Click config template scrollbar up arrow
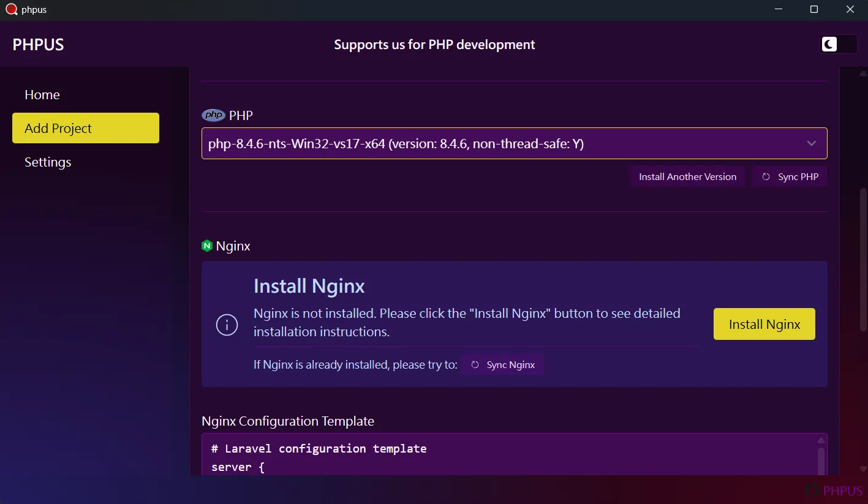 pos(821,440)
